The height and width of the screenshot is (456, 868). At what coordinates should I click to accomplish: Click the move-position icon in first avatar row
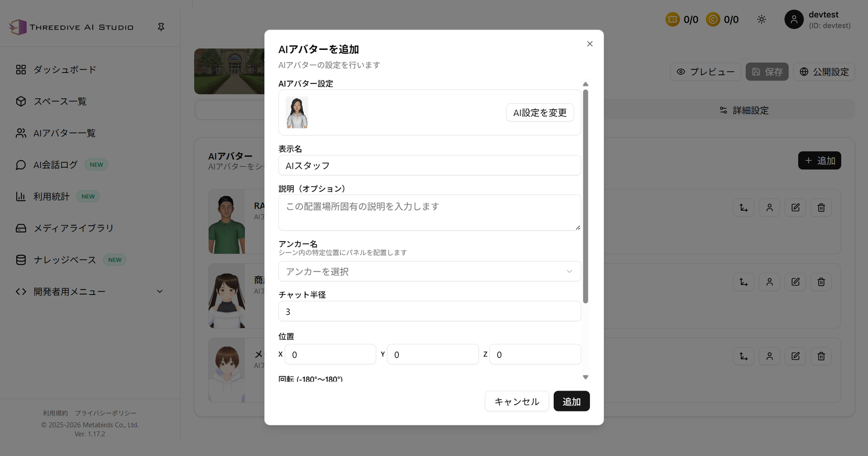click(744, 207)
